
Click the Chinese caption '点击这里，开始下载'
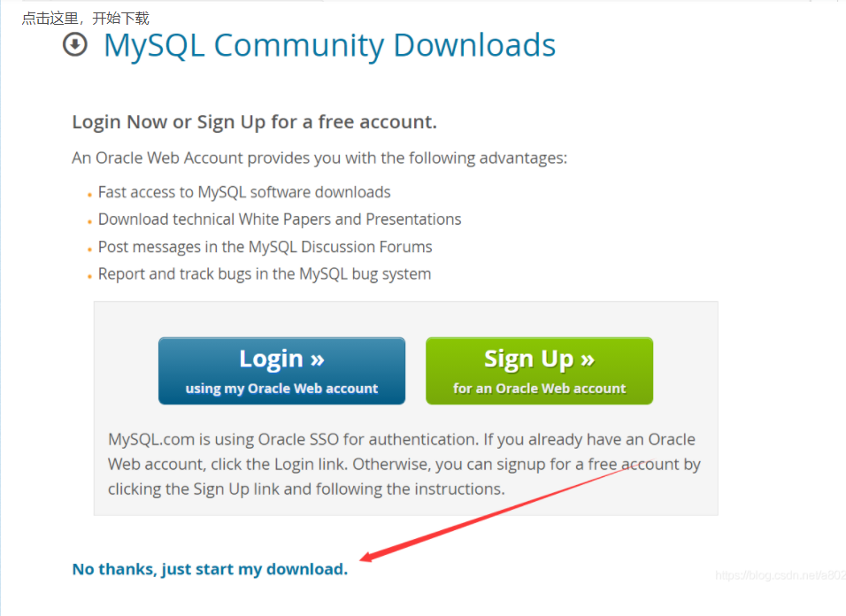pyautogui.click(x=85, y=18)
